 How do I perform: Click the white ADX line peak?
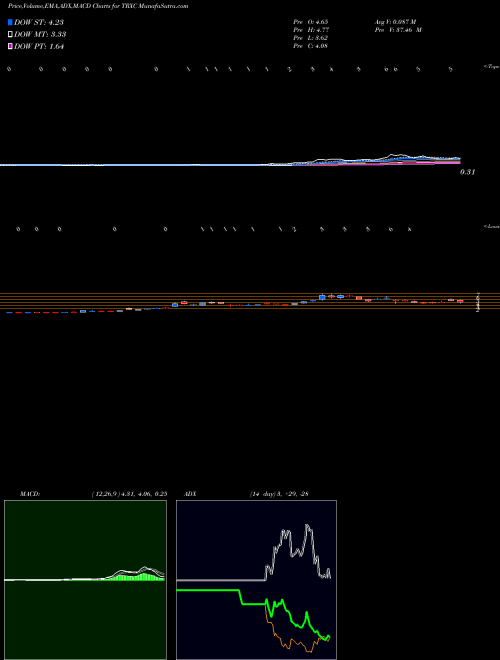click(308, 525)
